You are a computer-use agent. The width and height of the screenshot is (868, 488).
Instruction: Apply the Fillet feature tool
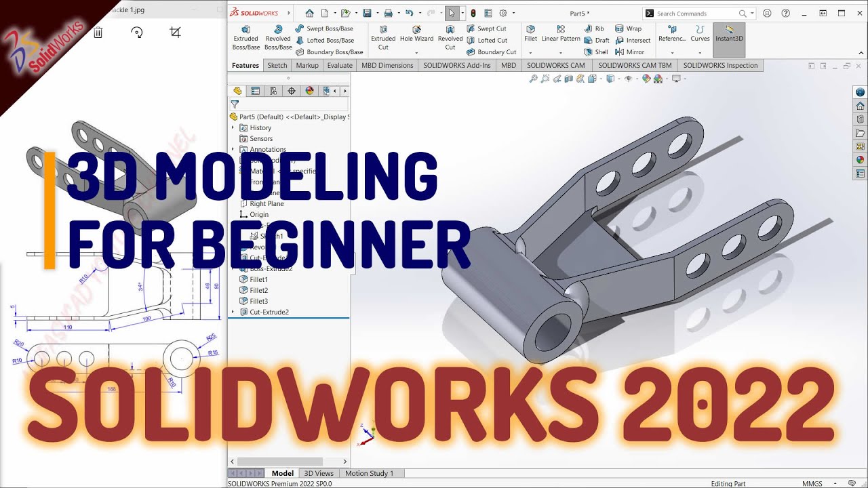[530, 34]
